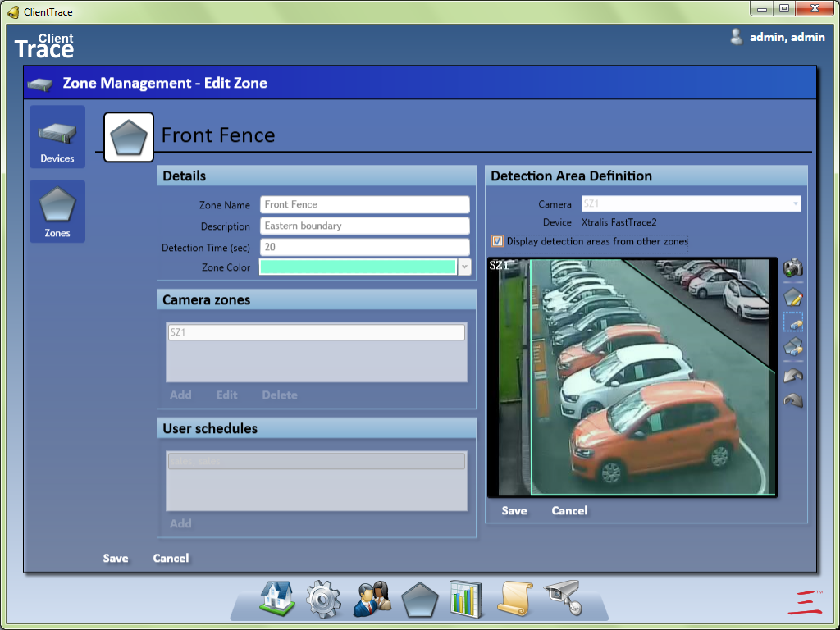Viewport: 840px width, 630px height.
Task: Click the erase all detection areas icon
Action: [x=792, y=347]
